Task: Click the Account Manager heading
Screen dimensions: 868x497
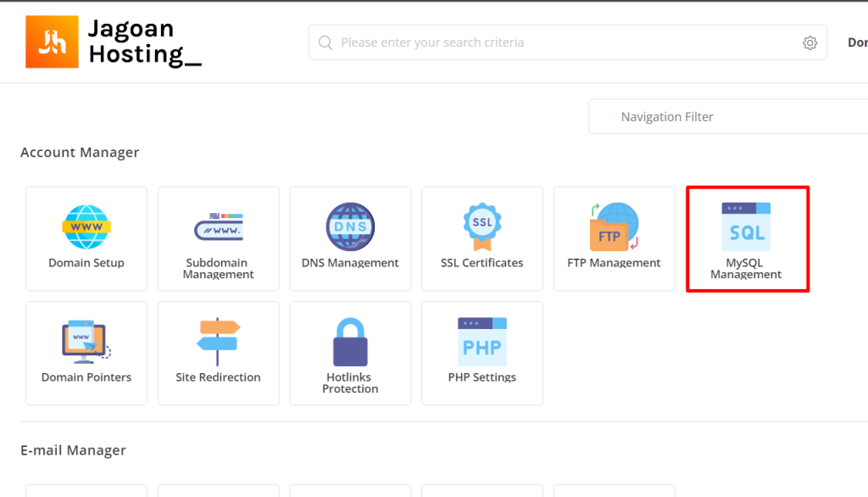Action: (x=80, y=152)
